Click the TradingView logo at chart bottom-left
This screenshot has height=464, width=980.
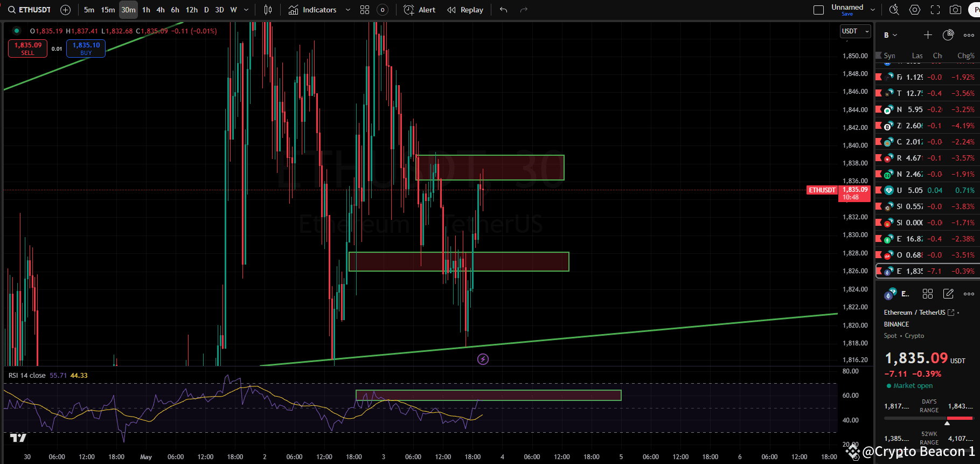tap(18, 438)
